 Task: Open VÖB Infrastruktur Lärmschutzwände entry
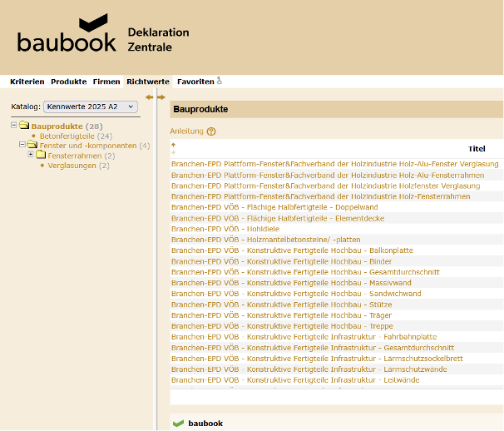pos(309,369)
